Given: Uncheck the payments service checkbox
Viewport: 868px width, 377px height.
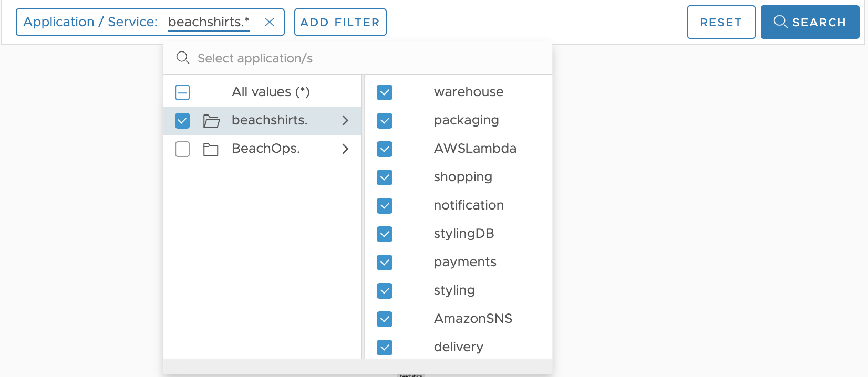Looking at the screenshot, I should click(x=385, y=263).
